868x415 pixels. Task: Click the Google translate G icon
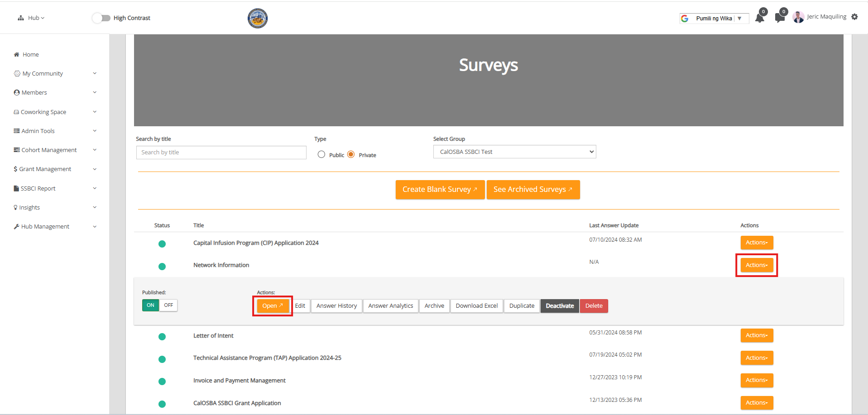685,19
